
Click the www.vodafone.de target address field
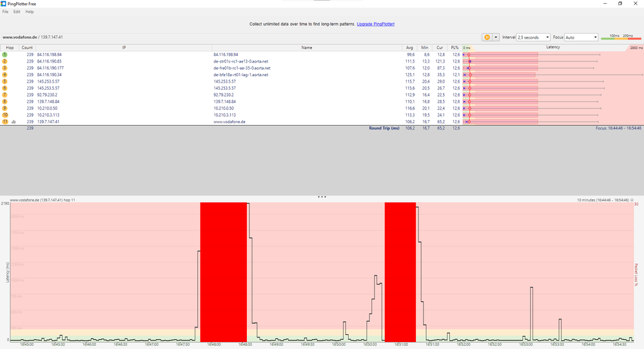(33, 37)
